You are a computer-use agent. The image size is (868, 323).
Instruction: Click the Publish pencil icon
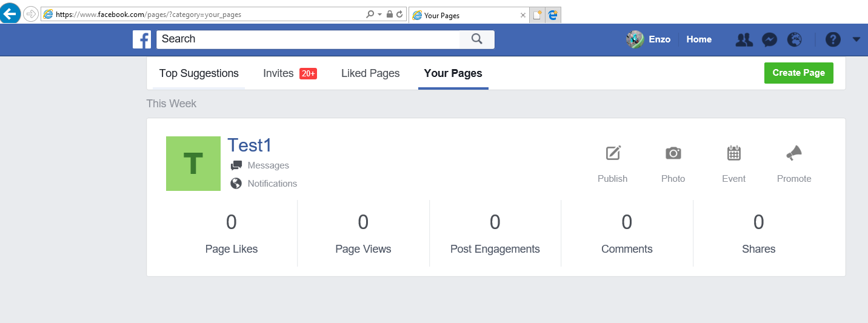(613, 153)
